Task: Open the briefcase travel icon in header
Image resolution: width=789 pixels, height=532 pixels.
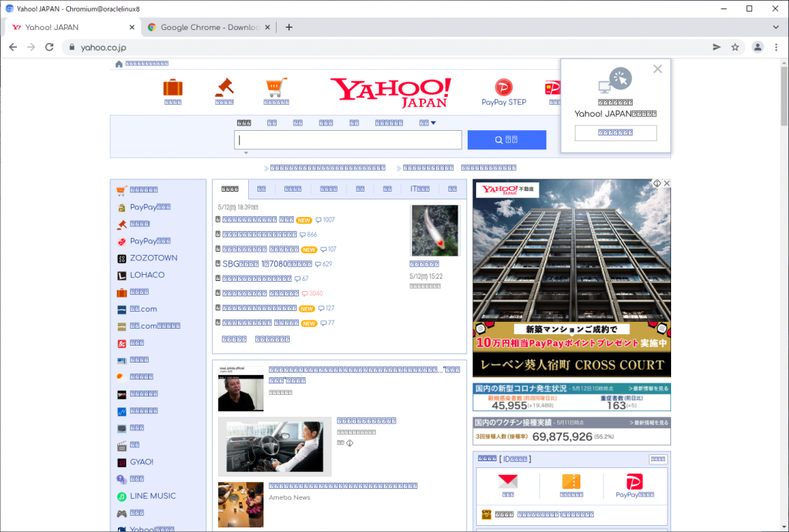Action: 173,87
